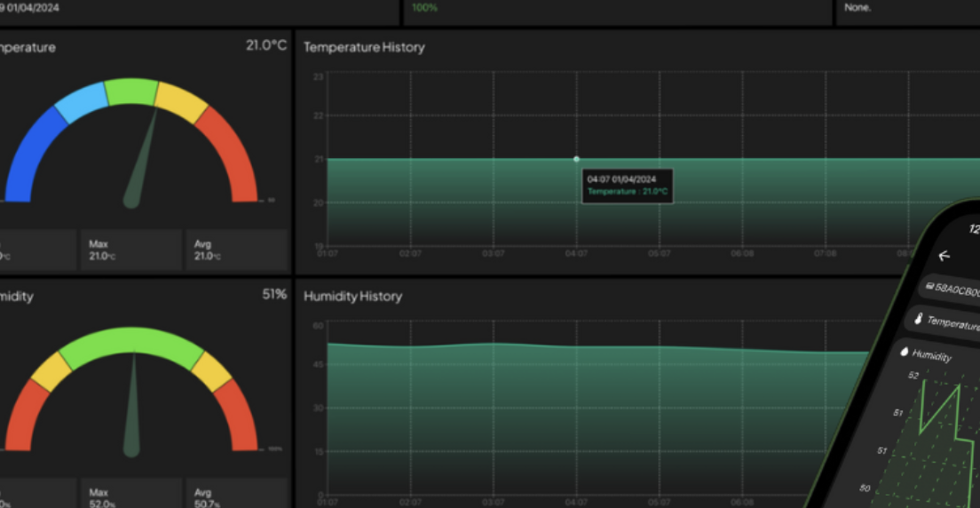The image size is (980, 508).
Task: Select the 58A0CB00 device field on the phone
Action: point(950,290)
